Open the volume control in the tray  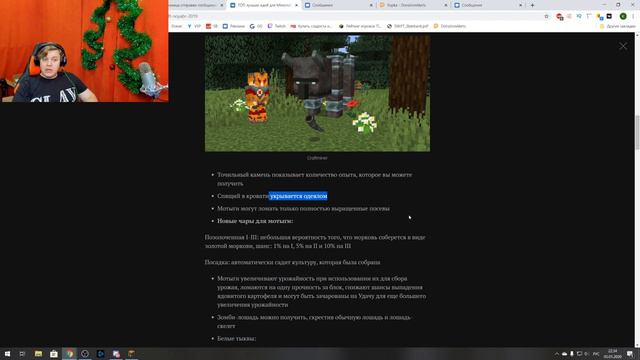click(x=587, y=354)
